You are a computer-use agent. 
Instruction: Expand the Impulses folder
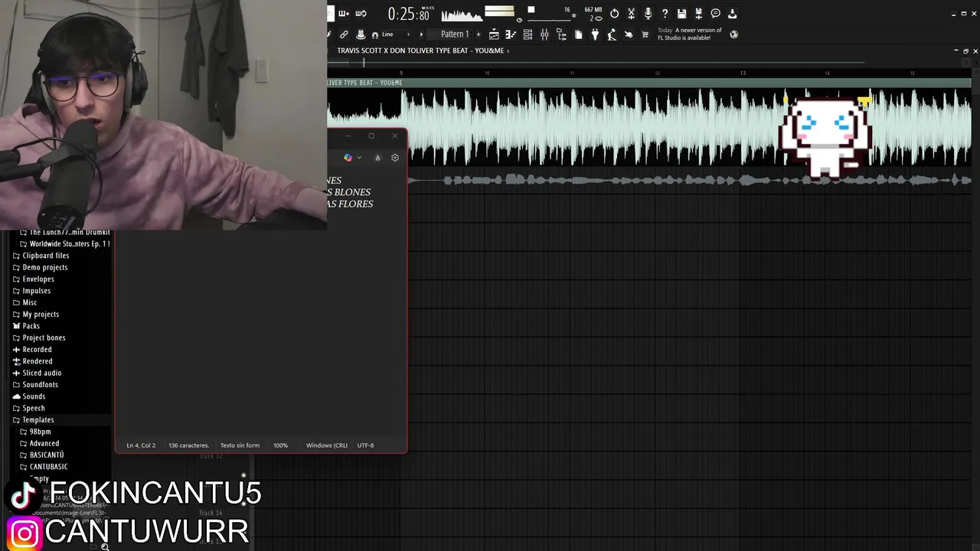point(31,291)
